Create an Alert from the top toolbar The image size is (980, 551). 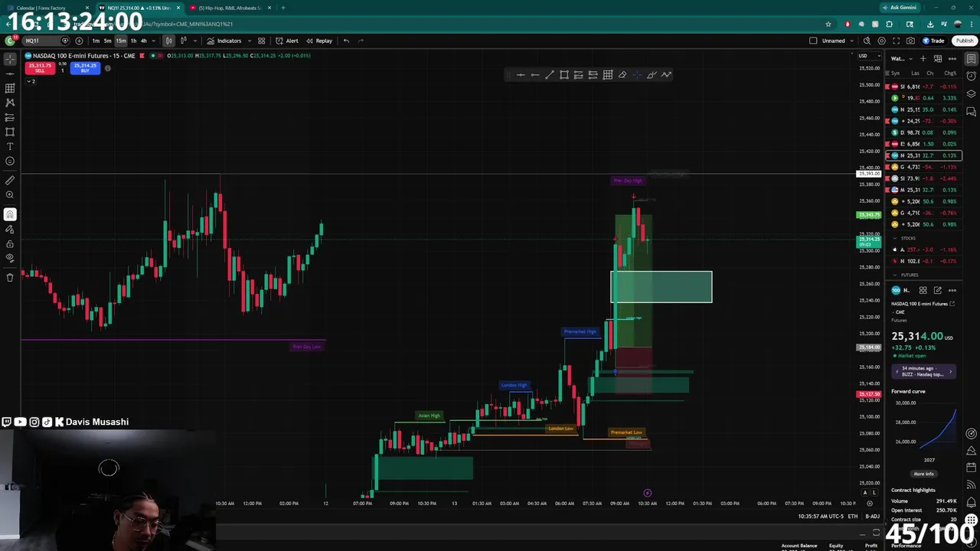(287, 41)
